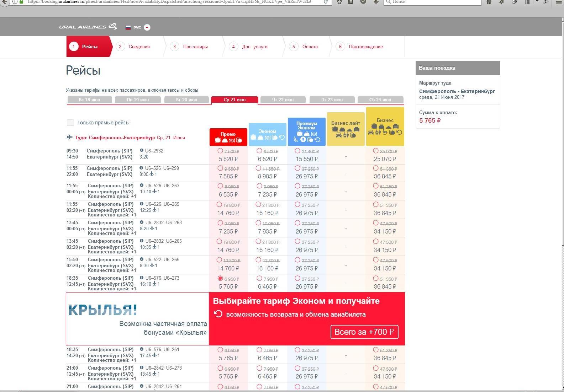Bookmark this page with the star icon
The image size is (564, 392).
pyautogui.click(x=339, y=2)
